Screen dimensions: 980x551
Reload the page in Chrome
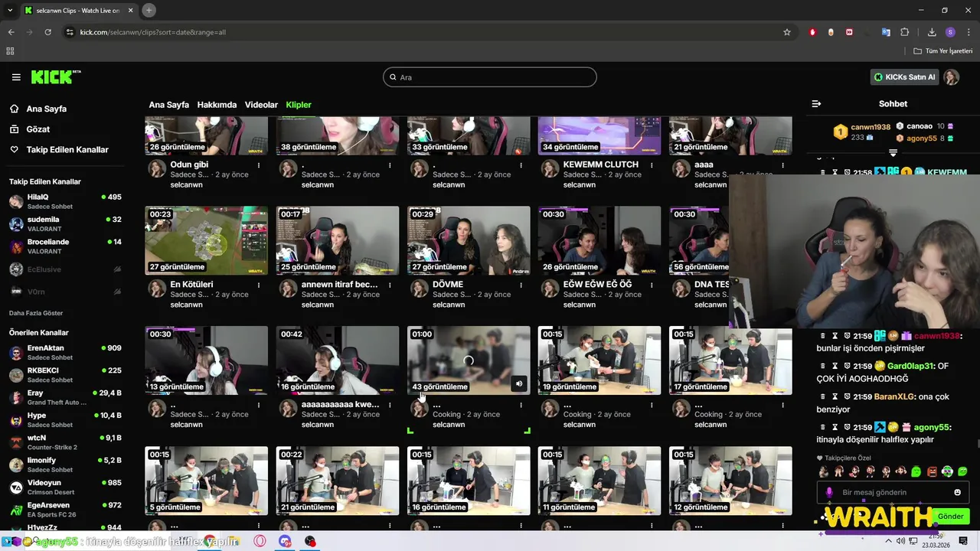coord(47,32)
